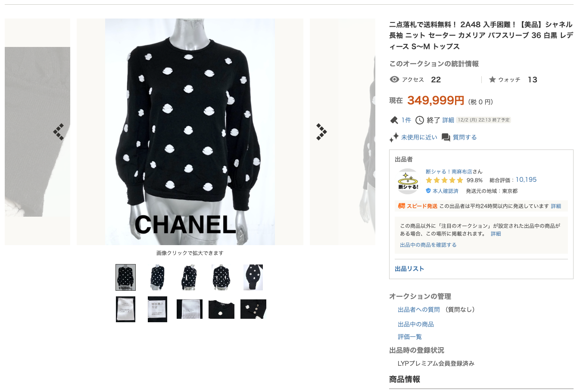
Task: Click the 質問する link
Action: pos(465,137)
